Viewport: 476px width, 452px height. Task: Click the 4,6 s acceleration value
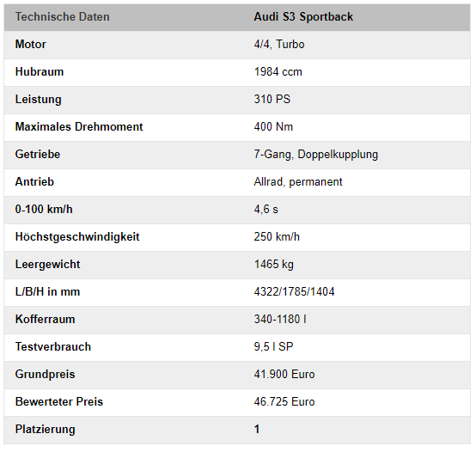265,210
